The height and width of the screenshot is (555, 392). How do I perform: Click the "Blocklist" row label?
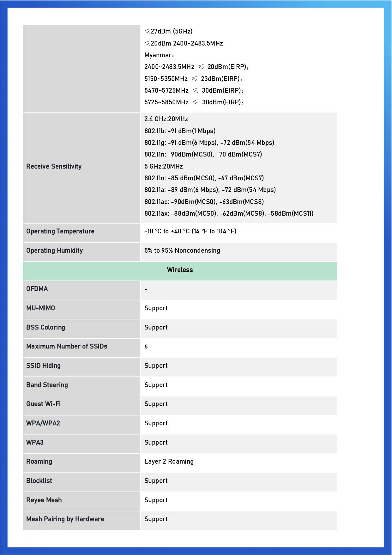tap(39, 481)
